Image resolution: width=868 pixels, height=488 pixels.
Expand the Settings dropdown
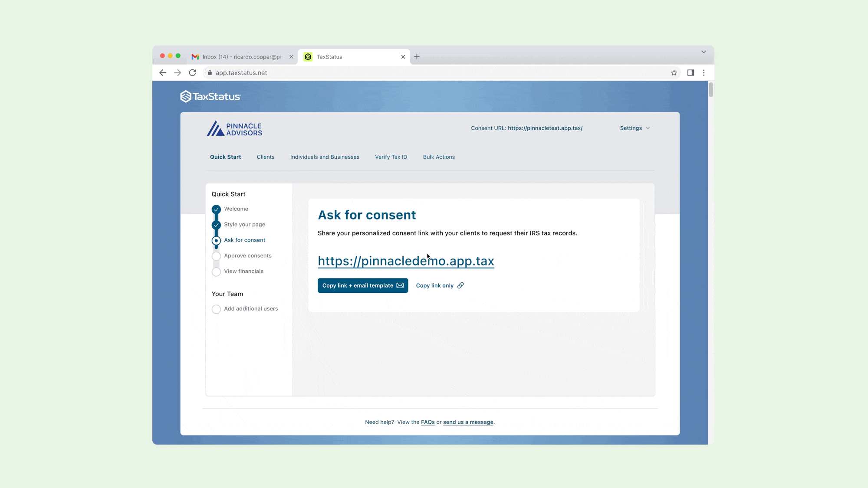coord(635,128)
